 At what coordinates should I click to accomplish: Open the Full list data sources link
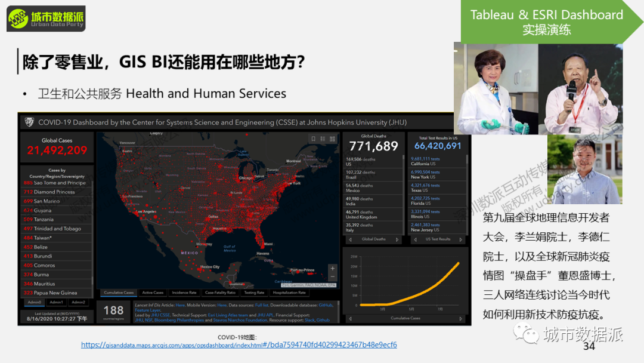[262, 305]
